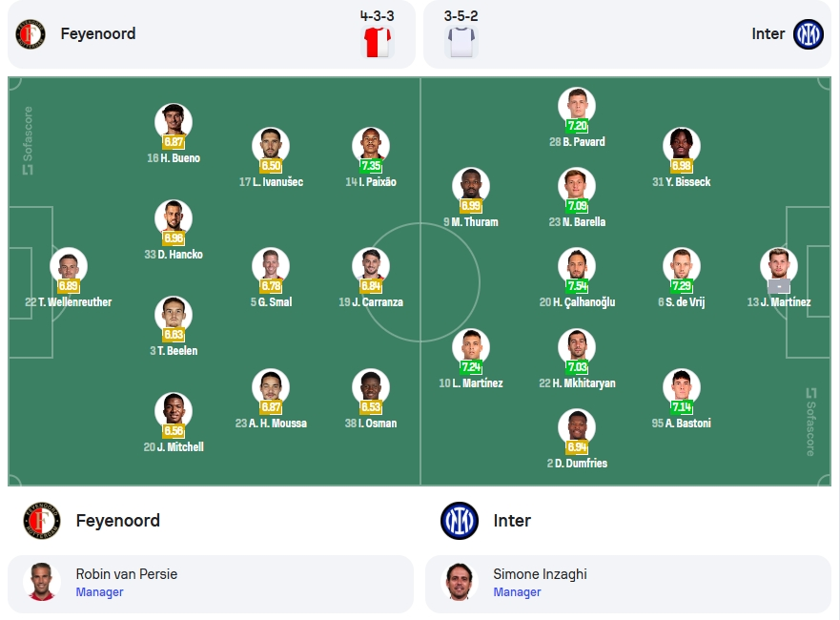
Task: Select goalkeeper T. Wellenreuther's avatar
Action: coord(69,266)
